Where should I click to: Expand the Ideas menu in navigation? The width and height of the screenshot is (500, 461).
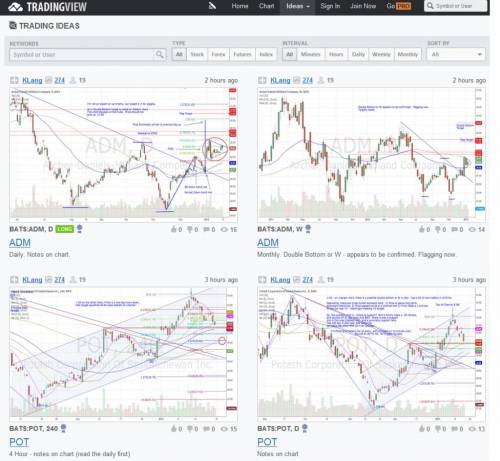click(x=298, y=6)
